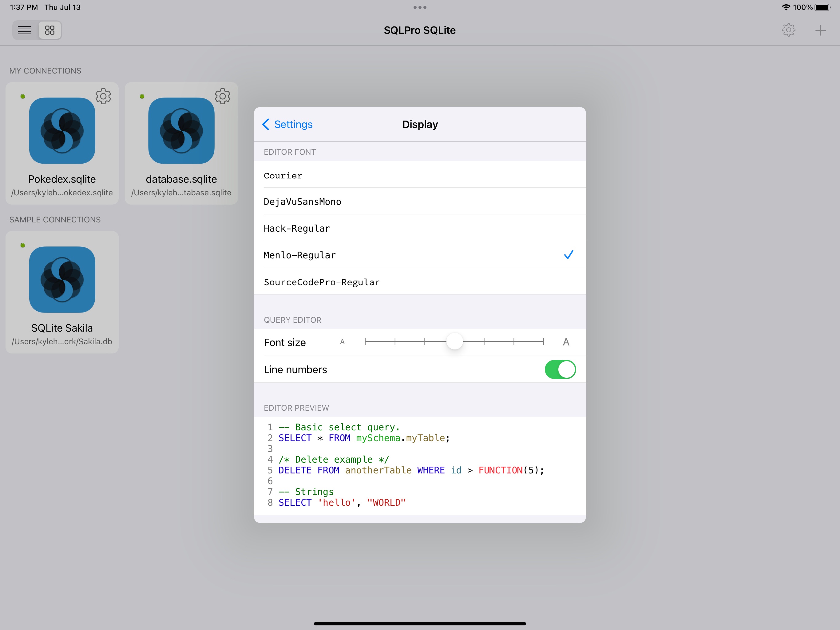This screenshot has height=630, width=840.
Task: Tap the three-dot multitasking menu
Action: click(x=420, y=7)
